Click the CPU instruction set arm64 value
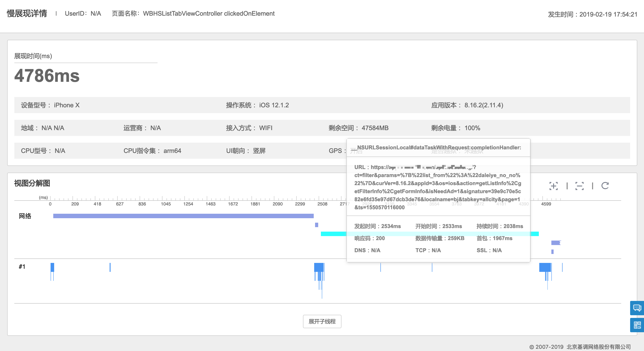The image size is (644, 351). 172,151
